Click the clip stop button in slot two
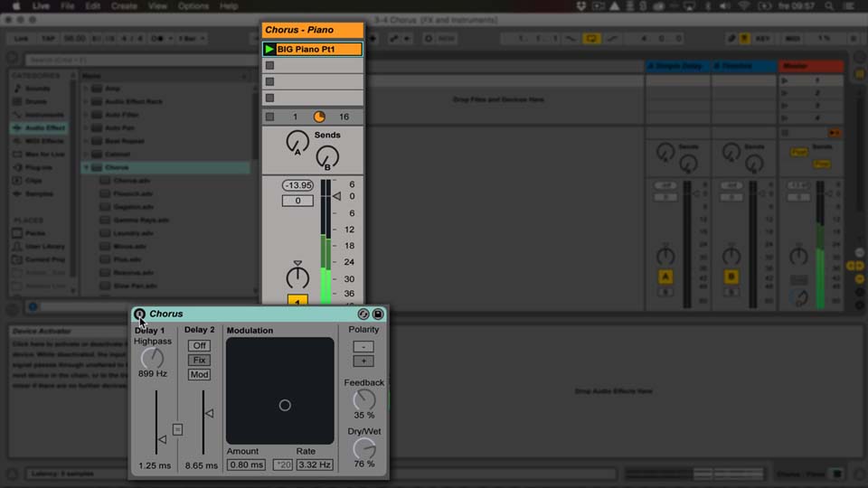 click(269, 65)
